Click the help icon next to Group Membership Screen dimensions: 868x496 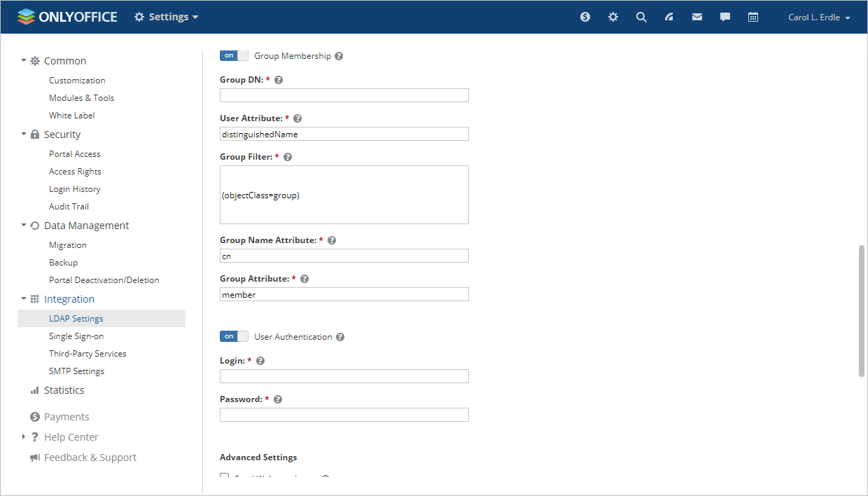pyautogui.click(x=339, y=55)
